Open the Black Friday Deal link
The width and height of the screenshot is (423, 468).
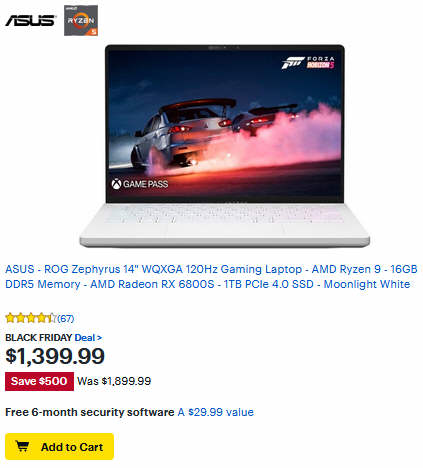pyautogui.click(x=88, y=338)
